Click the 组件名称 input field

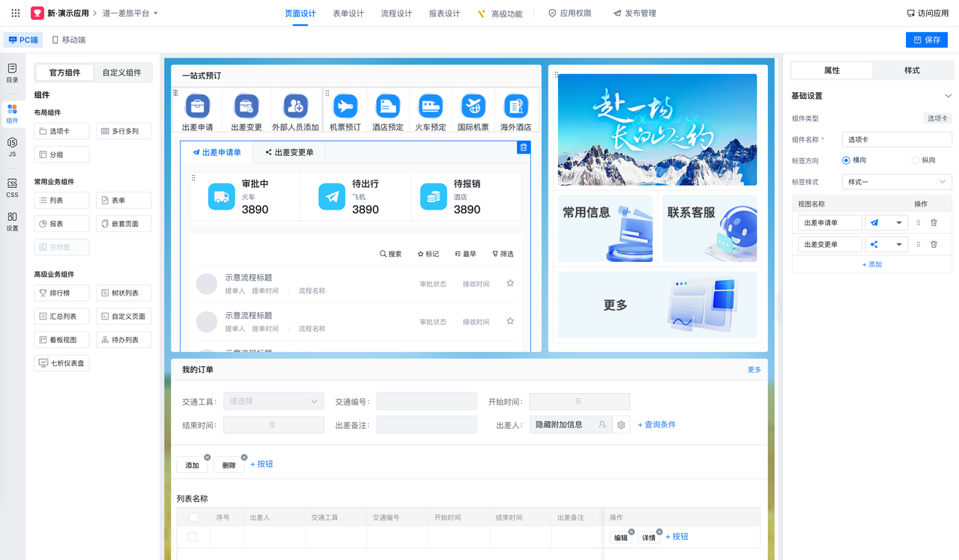897,139
